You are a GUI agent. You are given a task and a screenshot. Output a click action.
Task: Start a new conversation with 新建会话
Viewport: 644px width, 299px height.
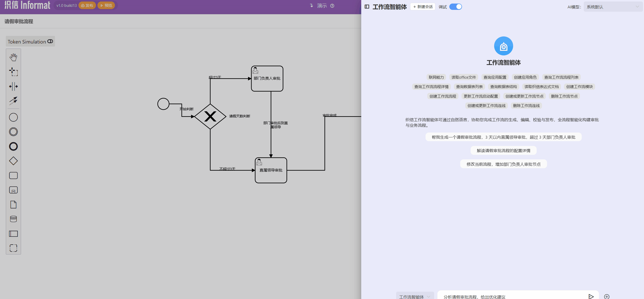tap(422, 6)
